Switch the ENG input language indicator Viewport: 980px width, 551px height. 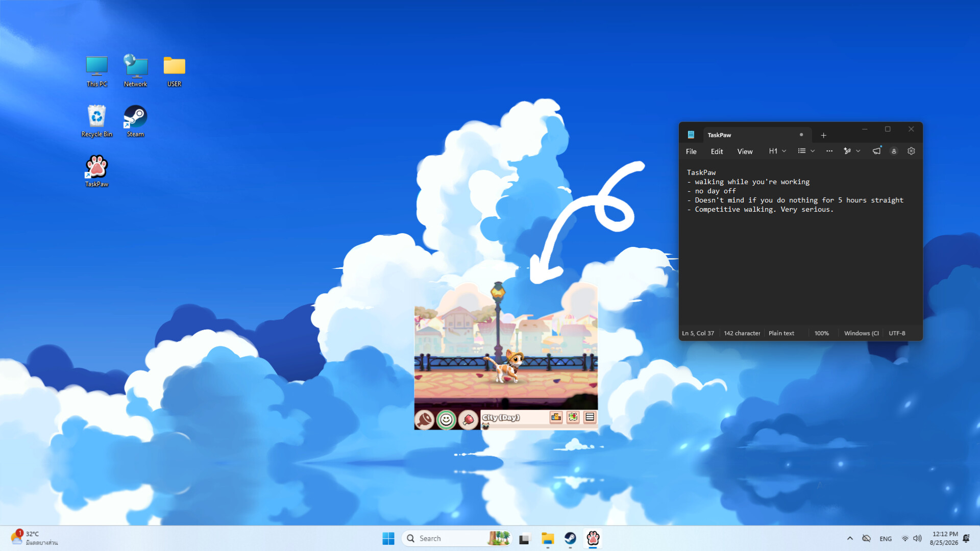tap(886, 539)
